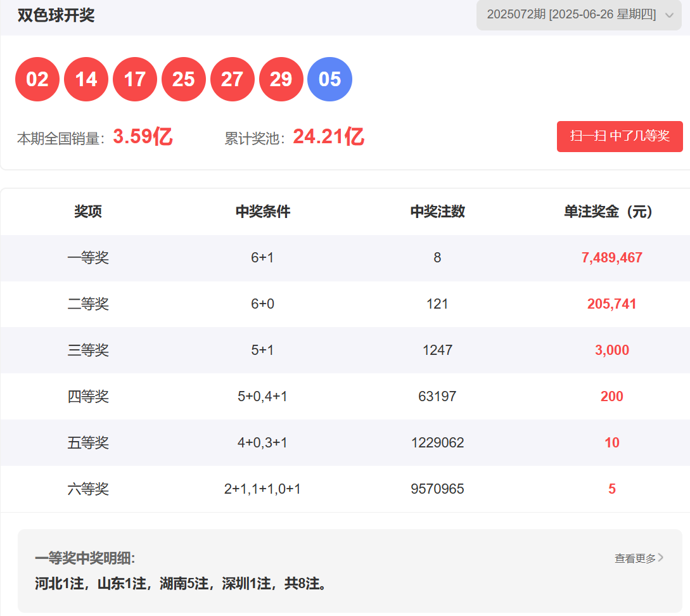The width and height of the screenshot is (690, 616).
Task: Click the 24.21亿 prize pool figure
Action: [328, 137]
